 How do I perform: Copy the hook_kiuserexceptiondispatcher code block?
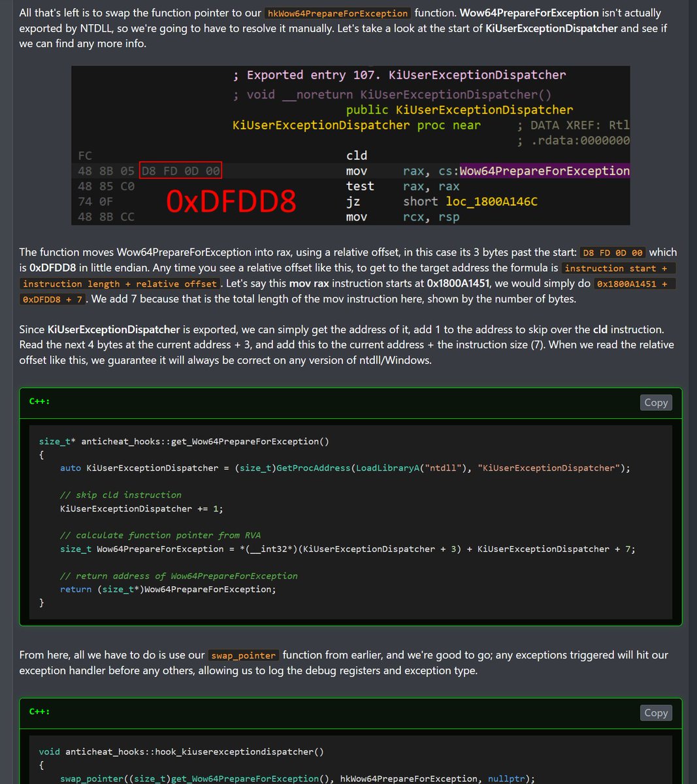click(x=656, y=713)
